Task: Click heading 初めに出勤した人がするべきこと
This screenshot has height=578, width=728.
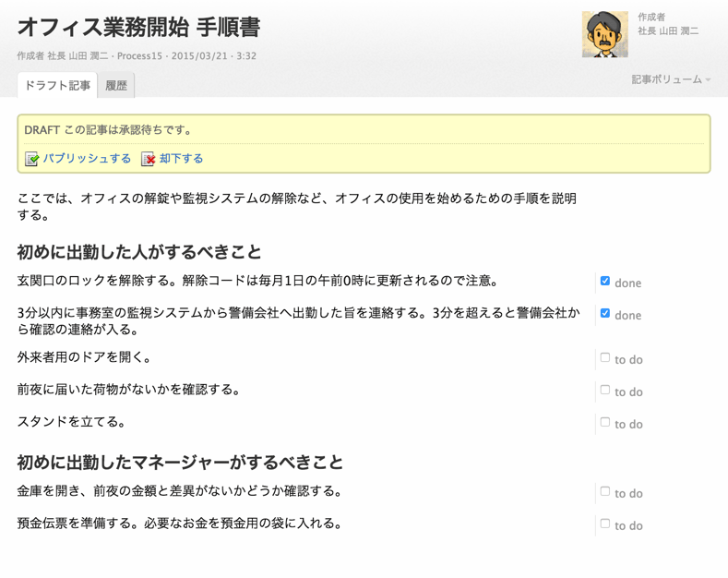Action: pos(139,252)
